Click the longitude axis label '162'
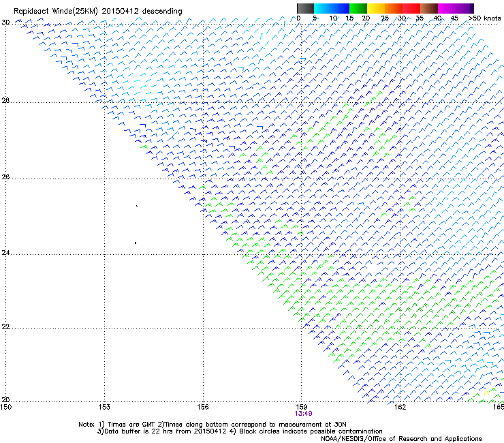 [400, 407]
